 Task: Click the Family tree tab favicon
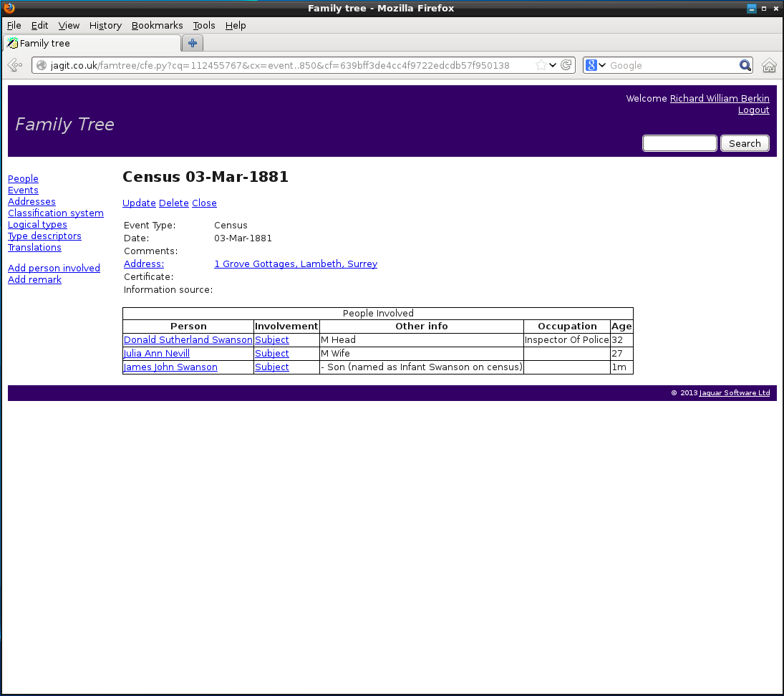pos(11,43)
